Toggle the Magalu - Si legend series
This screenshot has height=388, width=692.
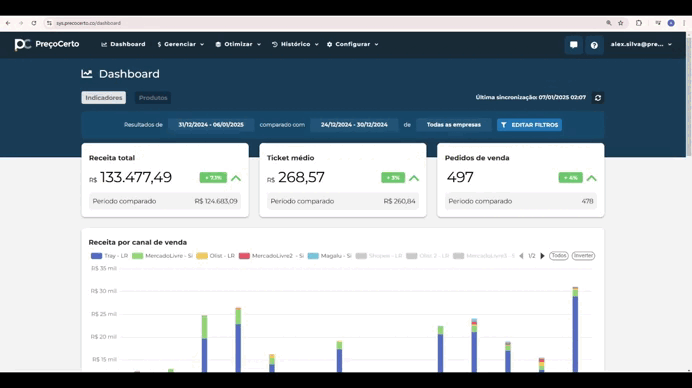coord(329,256)
